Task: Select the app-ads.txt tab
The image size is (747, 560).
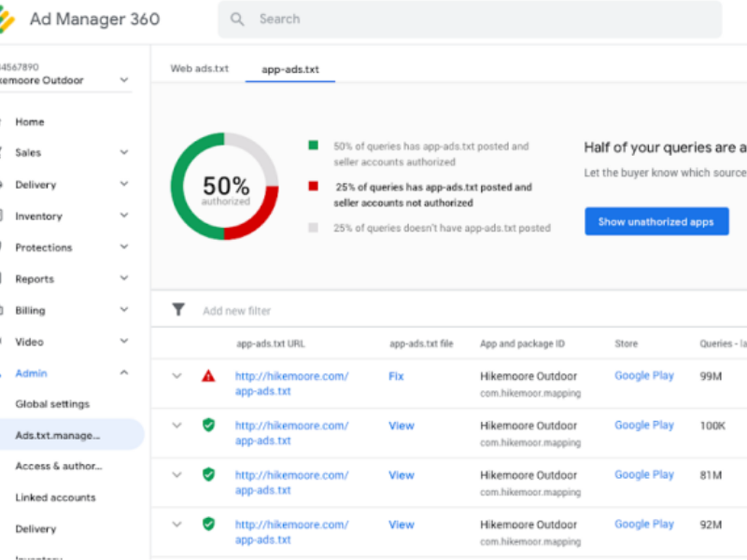Action: (x=289, y=67)
